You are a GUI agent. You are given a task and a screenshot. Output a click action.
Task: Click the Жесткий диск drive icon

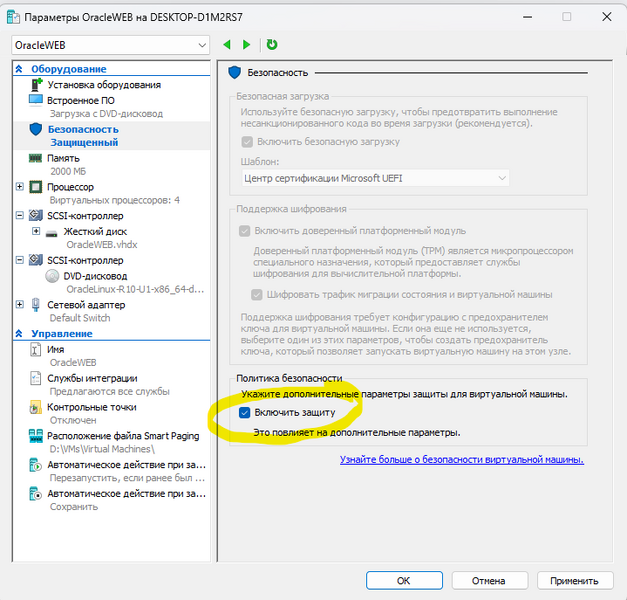(x=52, y=231)
